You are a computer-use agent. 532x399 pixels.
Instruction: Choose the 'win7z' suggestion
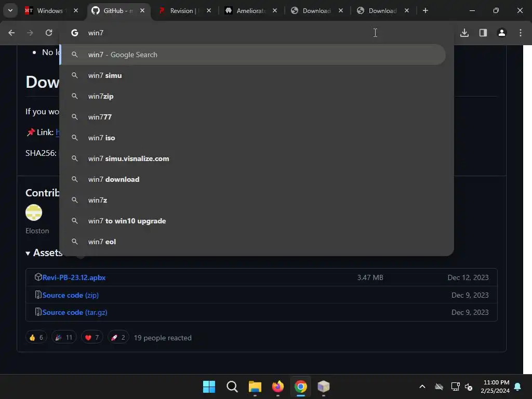(253, 200)
